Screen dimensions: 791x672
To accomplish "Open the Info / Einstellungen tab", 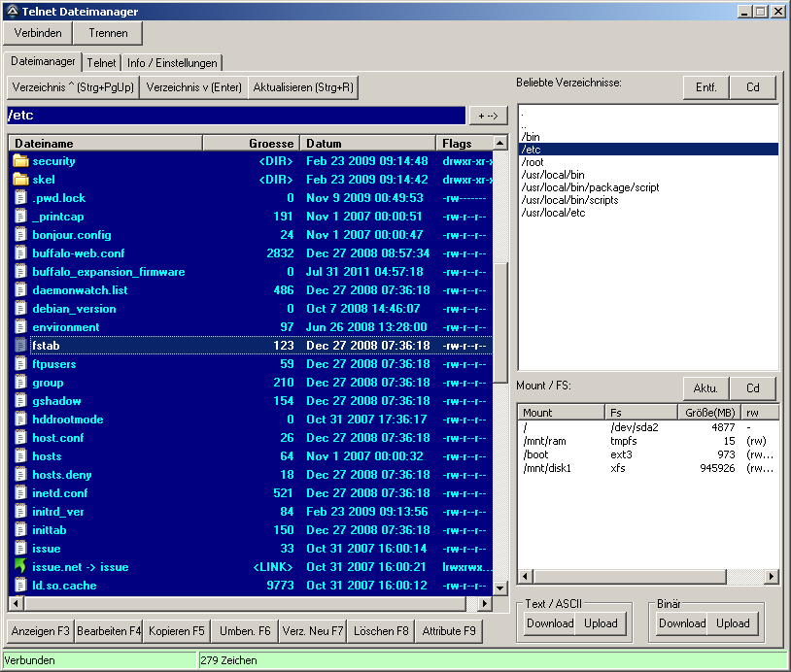I will (172, 63).
